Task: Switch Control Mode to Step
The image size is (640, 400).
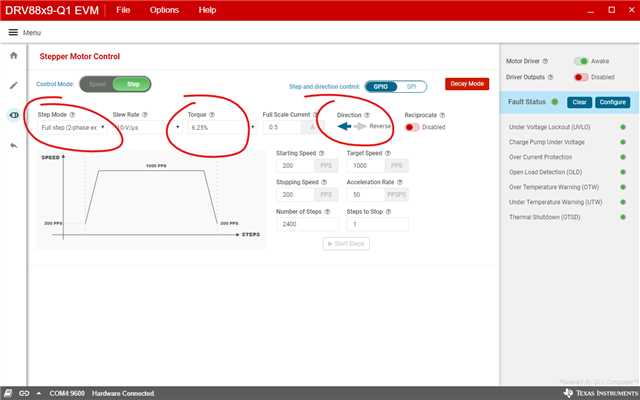Action: click(133, 84)
